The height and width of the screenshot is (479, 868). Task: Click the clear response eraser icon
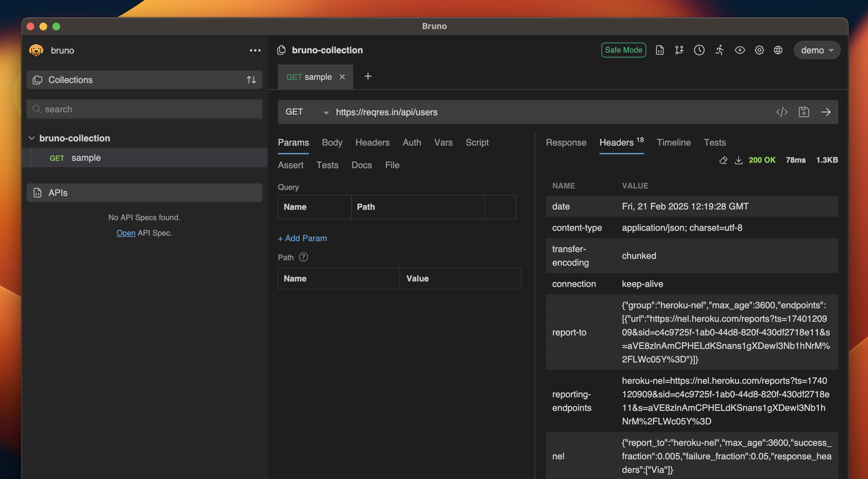coord(723,160)
